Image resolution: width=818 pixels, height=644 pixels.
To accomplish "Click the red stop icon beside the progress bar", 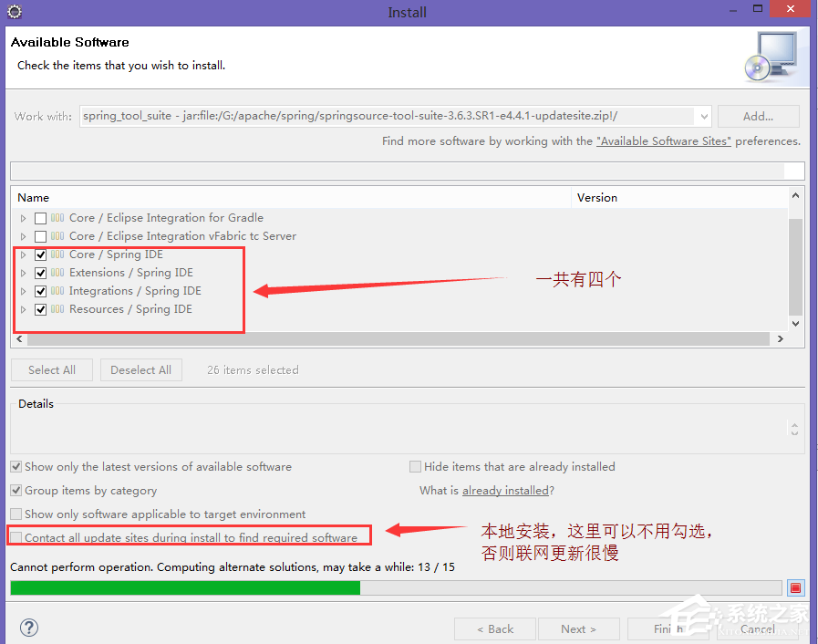I will pyautogui.click(x=796, y=587).
